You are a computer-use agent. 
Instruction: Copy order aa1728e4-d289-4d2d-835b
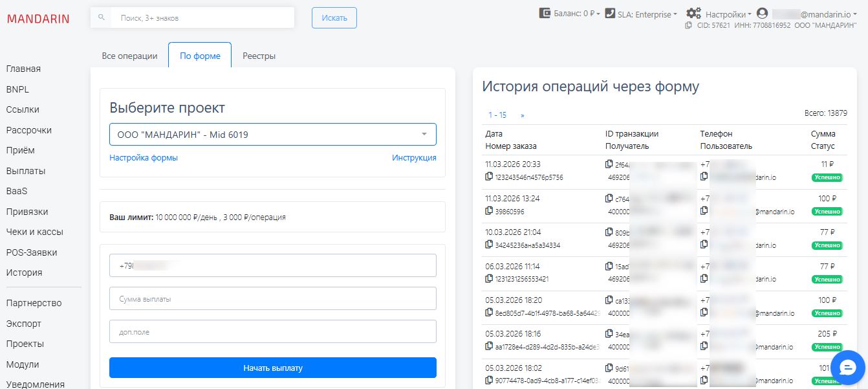point(488,347)
